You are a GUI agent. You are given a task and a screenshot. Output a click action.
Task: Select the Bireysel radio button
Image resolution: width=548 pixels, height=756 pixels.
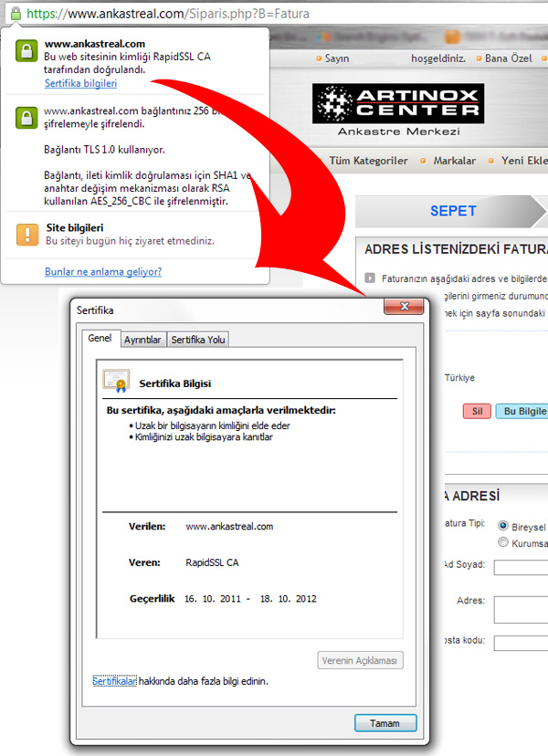(503, 526)
